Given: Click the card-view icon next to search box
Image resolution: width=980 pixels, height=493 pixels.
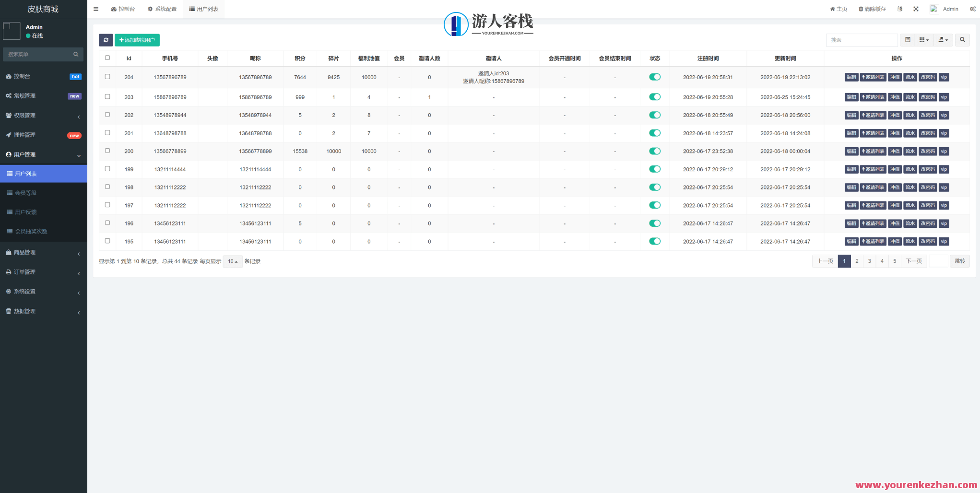Looking at the screenshot, I should point(908,40).
